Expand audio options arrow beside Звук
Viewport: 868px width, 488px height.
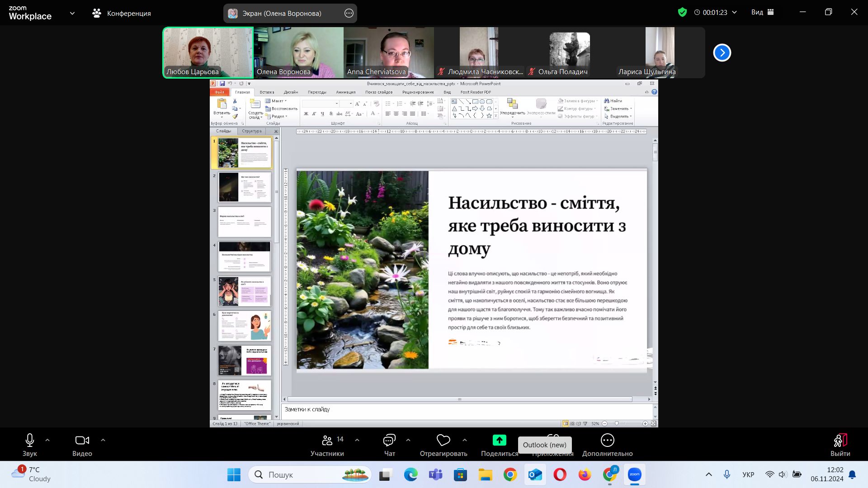point(47,440)
